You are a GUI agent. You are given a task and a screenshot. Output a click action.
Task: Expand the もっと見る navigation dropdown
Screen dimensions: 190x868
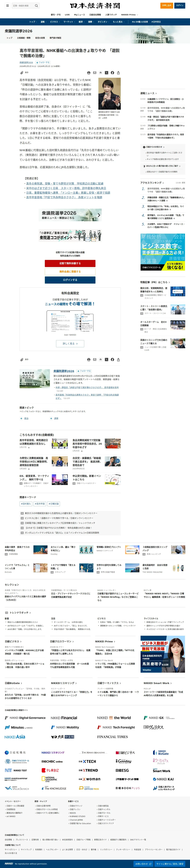[x=119, y=22]
